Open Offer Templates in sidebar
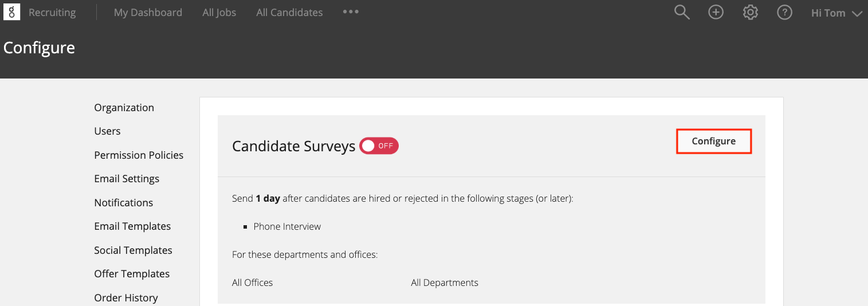 click(x=132, y=274)
